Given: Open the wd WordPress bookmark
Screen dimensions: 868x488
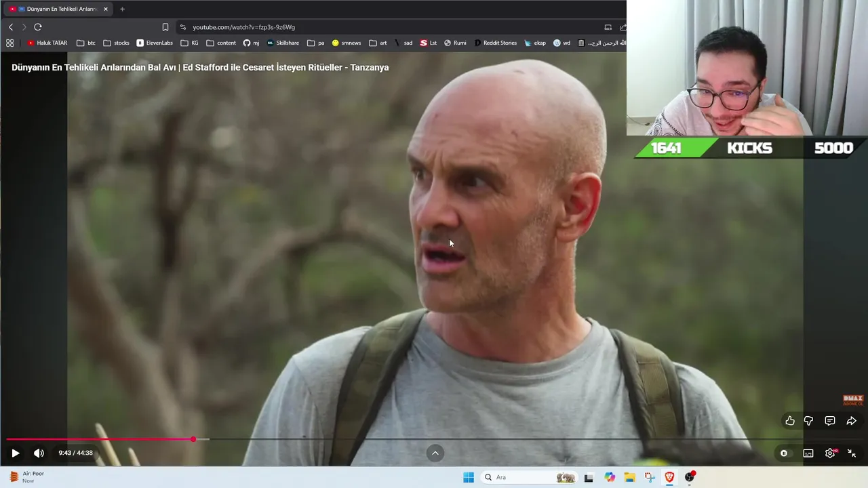Looking at the screenshot, I should [x=561, y=43].
